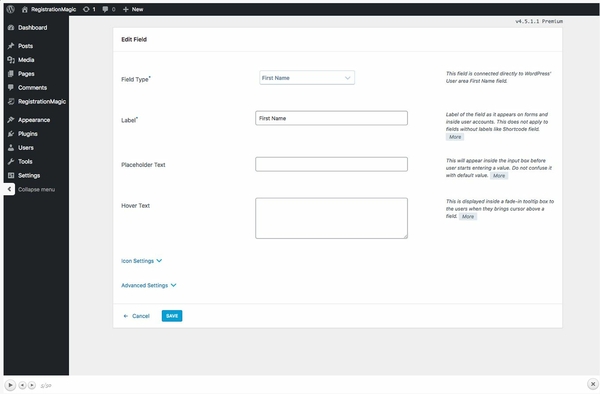Open the RegistrationMagic home icon
The width and height of the screenshot is (600, 394).
point(24,9)
